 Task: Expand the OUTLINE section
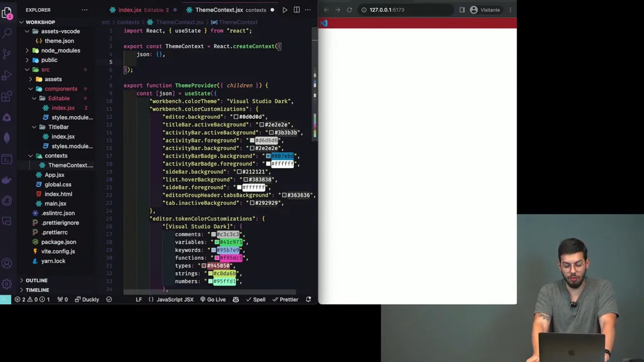click(36, 280)
